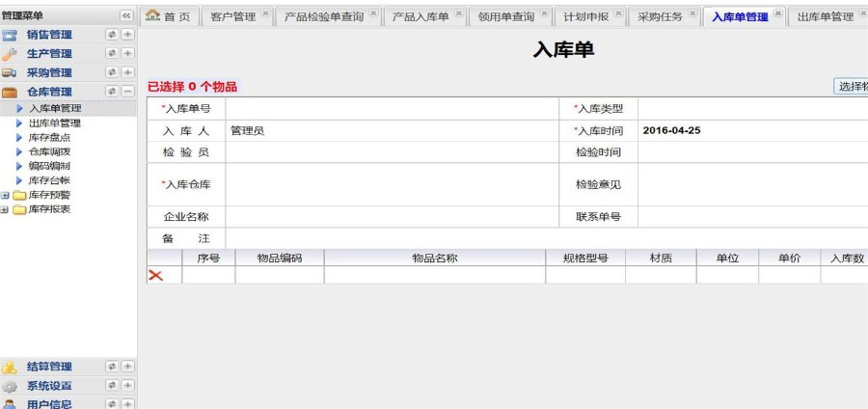
Task: Click the 物品名称 column header
Action: (x=435, y=258)
